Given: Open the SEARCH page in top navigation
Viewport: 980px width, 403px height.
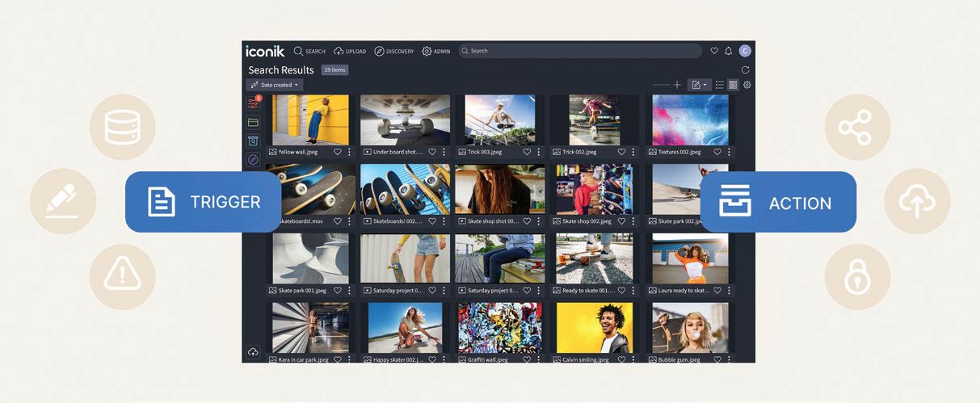Looking at the screenshot, I should tap(309, 51).
